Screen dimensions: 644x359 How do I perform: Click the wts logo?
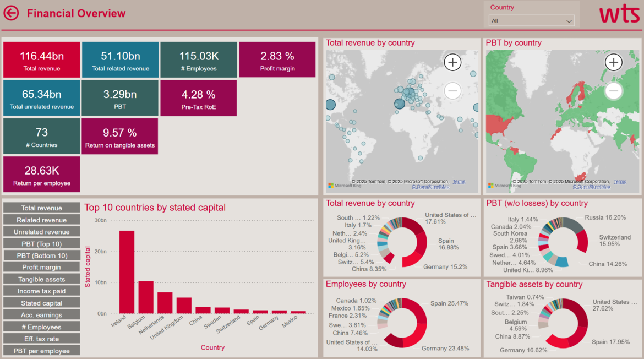pyautogui.click(x=619, y=14)
